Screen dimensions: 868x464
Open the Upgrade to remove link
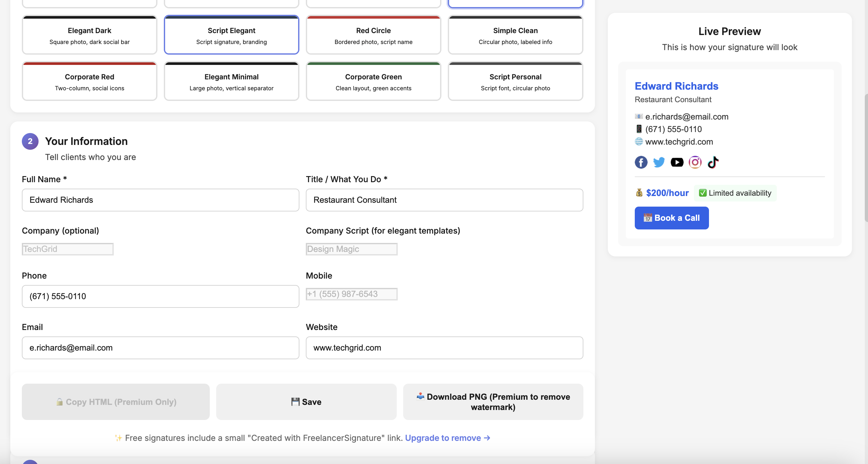(x=443, y=438)
